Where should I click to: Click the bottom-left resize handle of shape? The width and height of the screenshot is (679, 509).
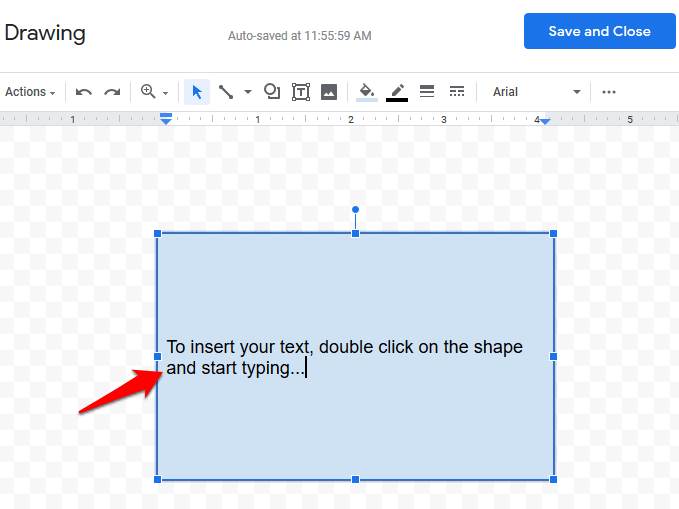(158, 479)
